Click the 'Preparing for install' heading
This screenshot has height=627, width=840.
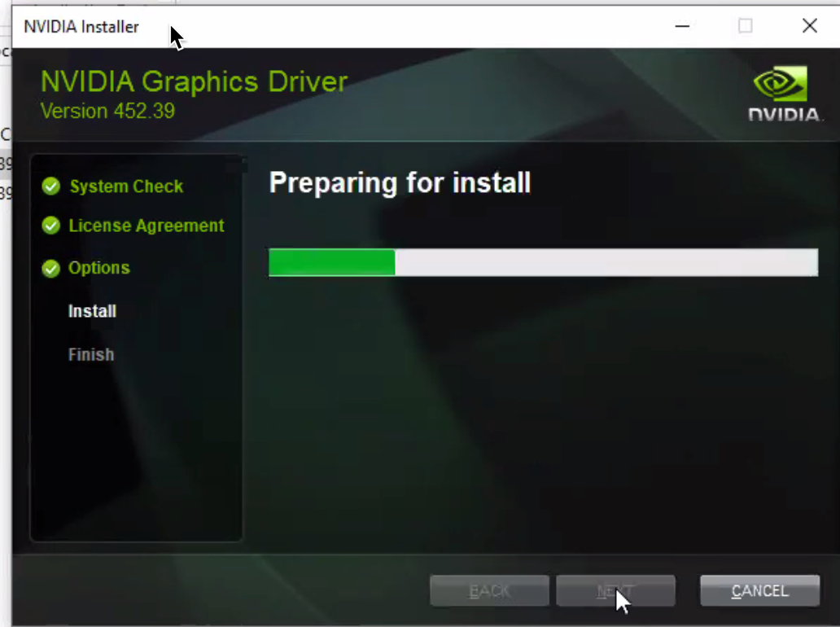click(400, 183)
